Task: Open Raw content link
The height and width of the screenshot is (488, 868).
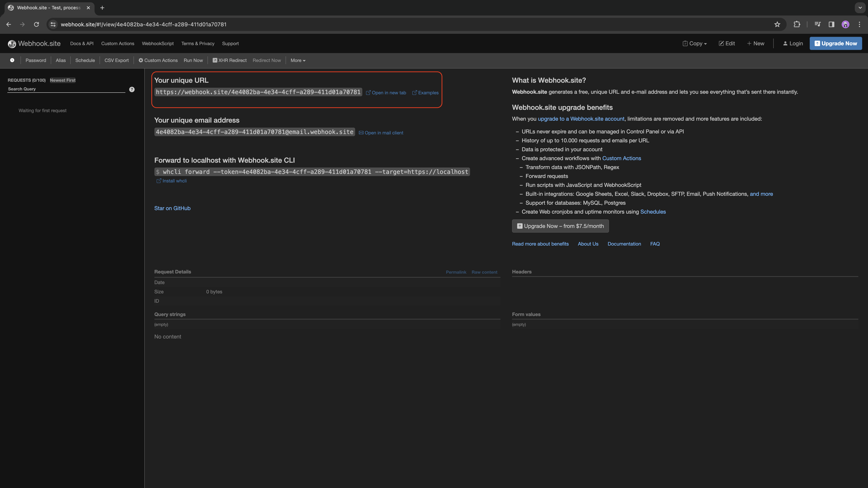Action: click(484, 272)
